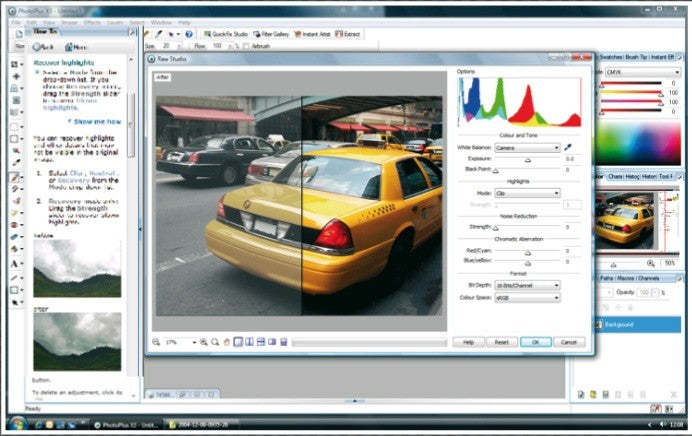Open the Bit Depth dropdown
The width and height of the screenshot is (692, 436).
[527, 286]
